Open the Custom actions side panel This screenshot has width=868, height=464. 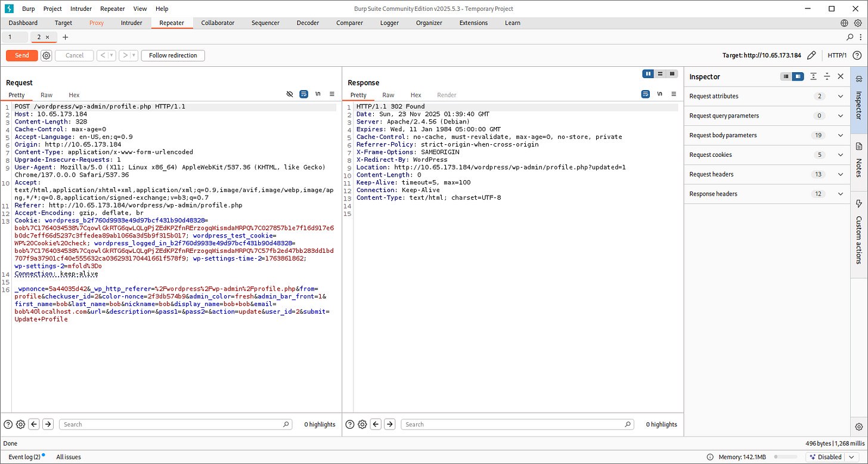[x=859, y=233]
